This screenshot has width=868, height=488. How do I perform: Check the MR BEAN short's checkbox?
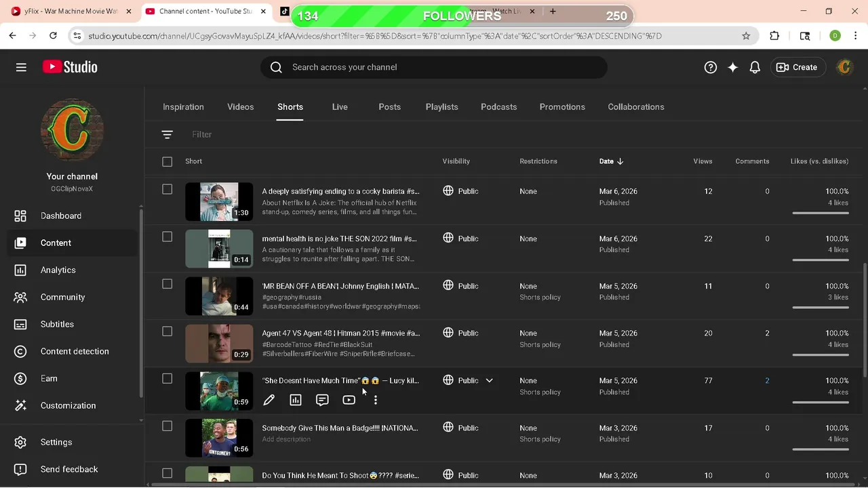(167, 284)
